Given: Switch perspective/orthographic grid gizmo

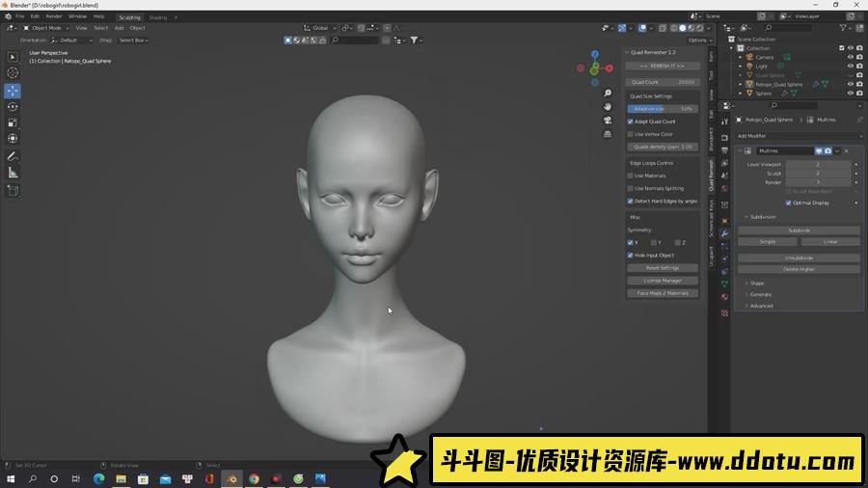Looking at the screenshot, I should point(608,133).
